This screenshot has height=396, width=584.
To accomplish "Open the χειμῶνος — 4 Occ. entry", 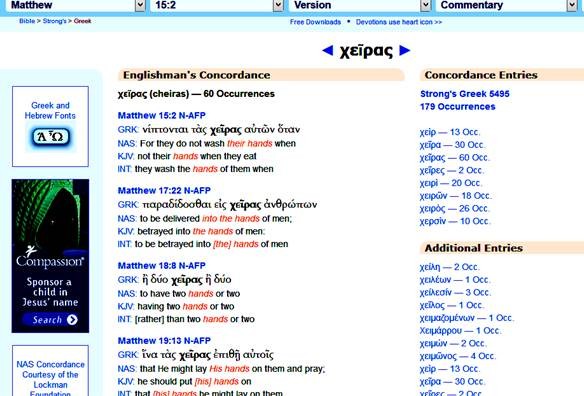I will tap(457, 356).
